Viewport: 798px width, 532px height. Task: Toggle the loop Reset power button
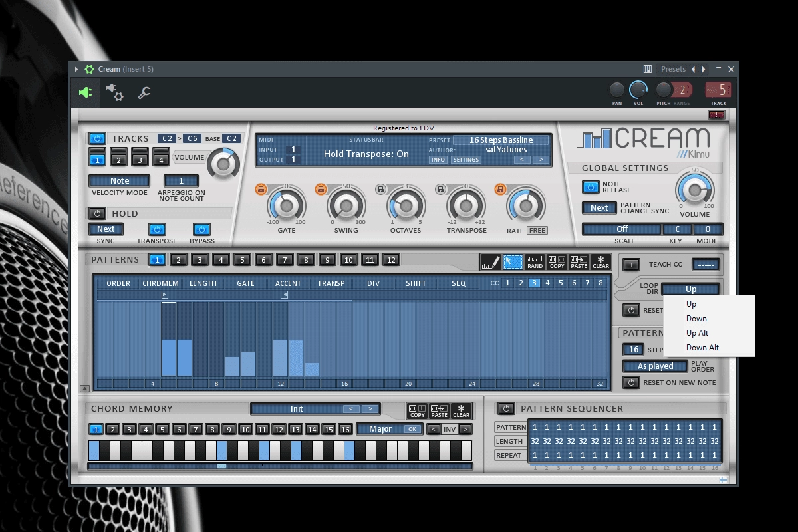coord(631,310)
